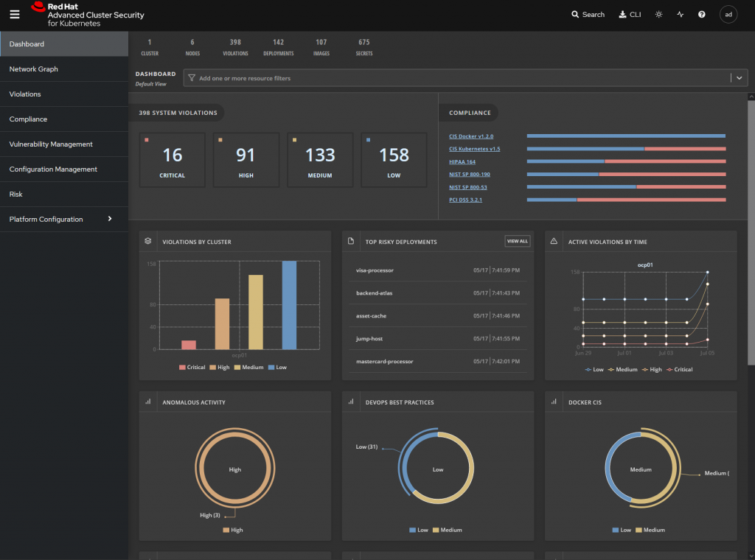Click the Search label in header
Viewport: 755px width, 560px height.
point(594,15)
